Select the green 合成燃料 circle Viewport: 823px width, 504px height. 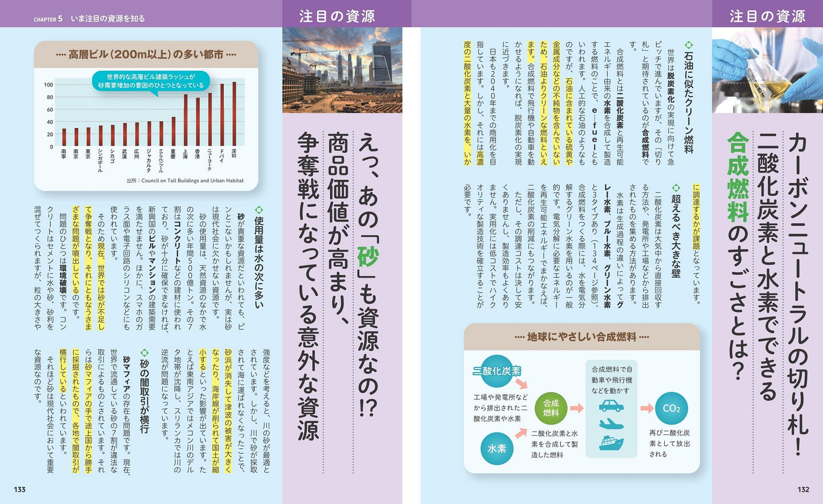tap(551, 408)
